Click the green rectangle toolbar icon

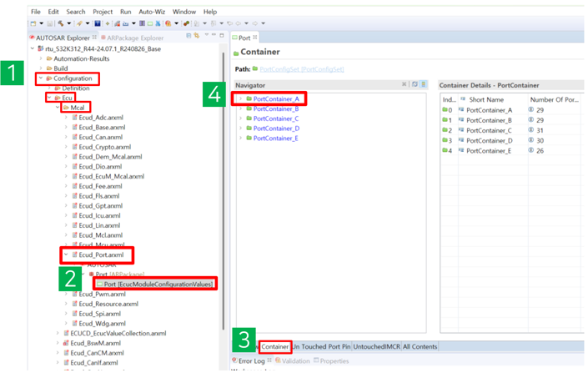coord(150,23)
